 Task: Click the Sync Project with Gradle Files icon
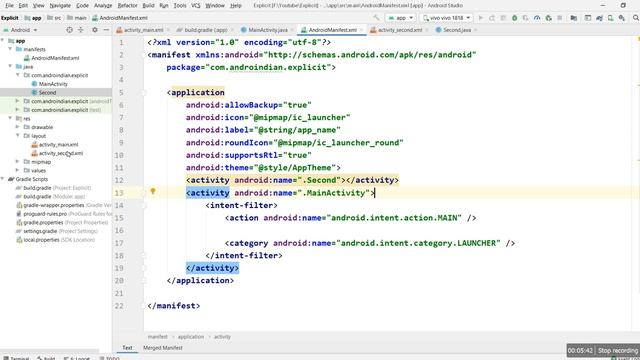[599, 18]
